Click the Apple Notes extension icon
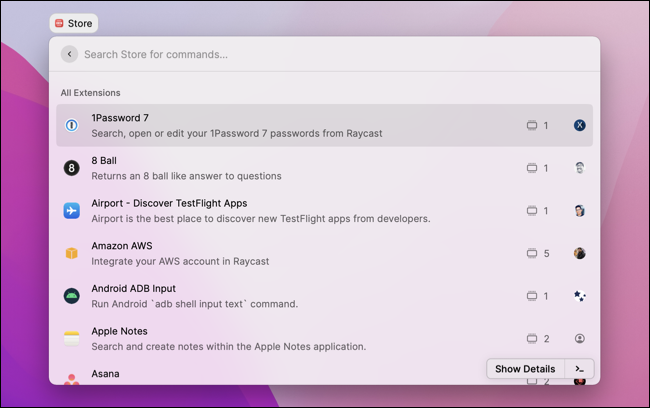The image size is (650, 408). coord(72,339)
